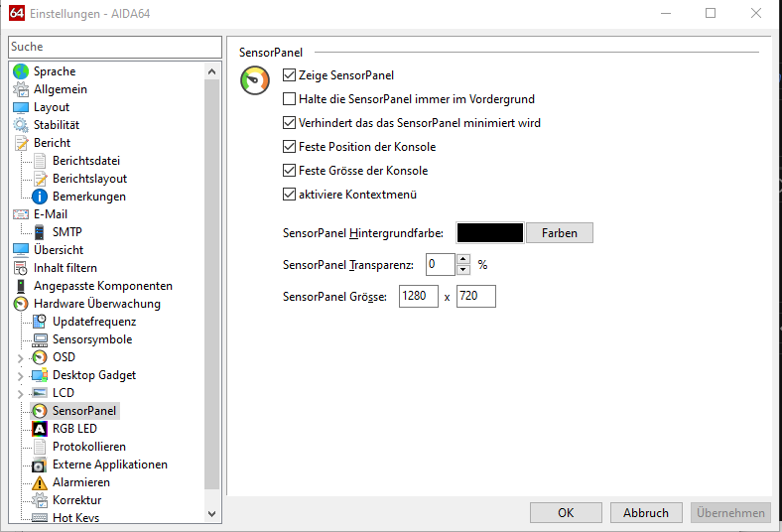Click the Angepasste Komponenten icon
The image size is (782, 532).
click(21, 286)
